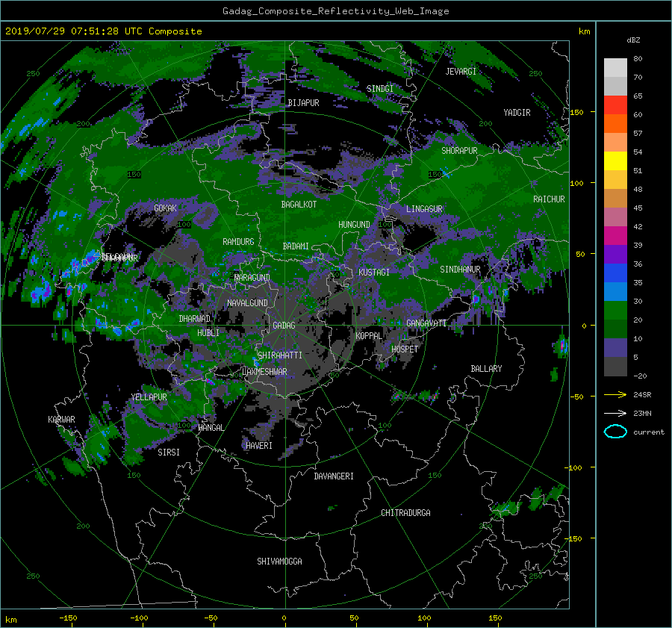
Task: Click the NARAGUND label on the map
Action: [x=252, y=278]
